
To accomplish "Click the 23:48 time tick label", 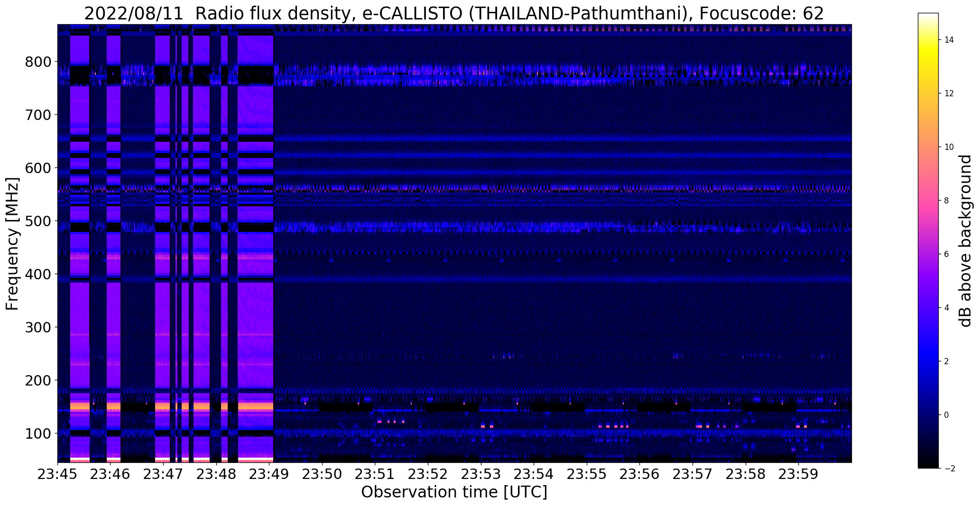I will (216, 474).
